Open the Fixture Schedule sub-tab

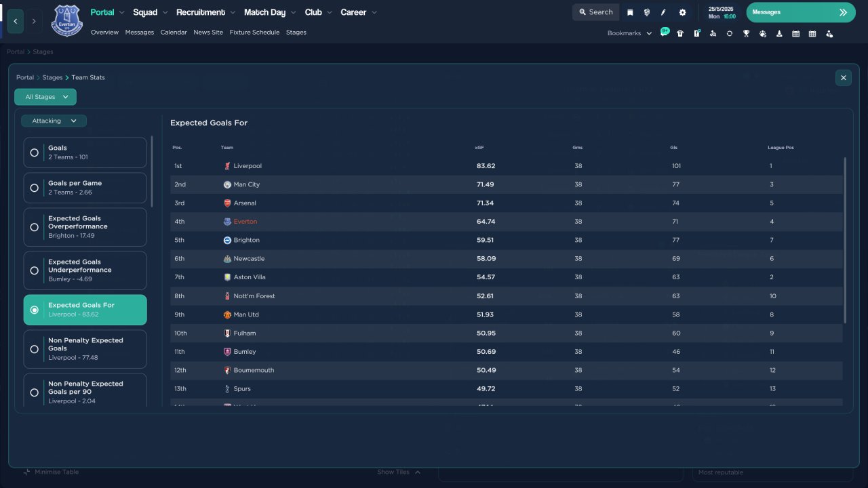click(x=254, y=33)
